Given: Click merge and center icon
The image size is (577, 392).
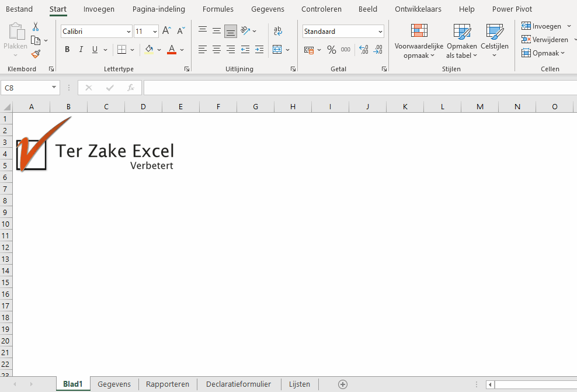Looking at the screenshot, I should tap(277, 49).
